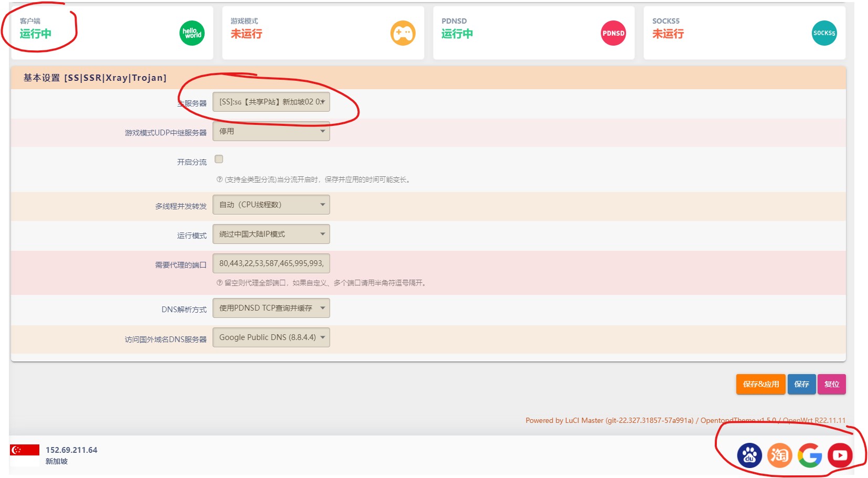Click the Taobao connectivity check icon
Viewport: 868px width, 478px height.
[780, 455]
